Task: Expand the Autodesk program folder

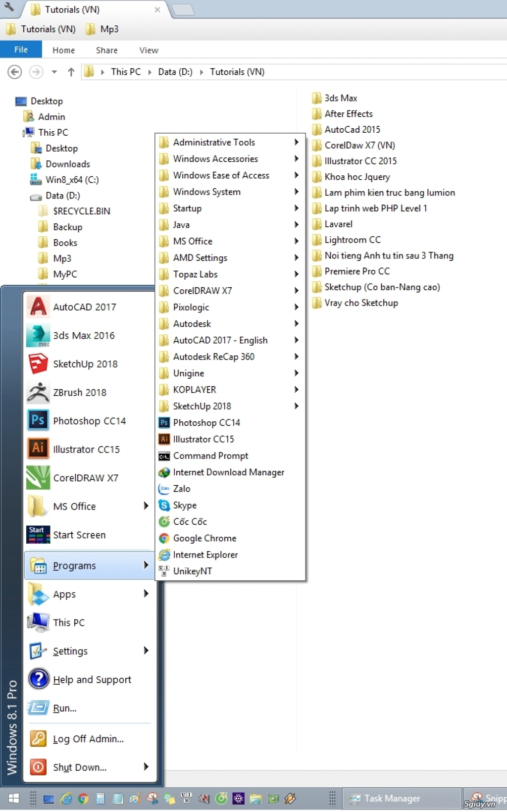Action: (x=231, y=324)
